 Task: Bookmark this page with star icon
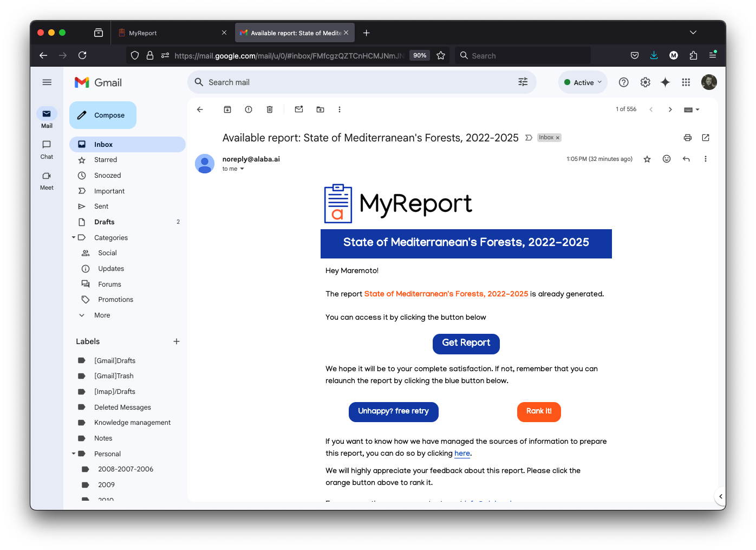[x=441, y=55]
